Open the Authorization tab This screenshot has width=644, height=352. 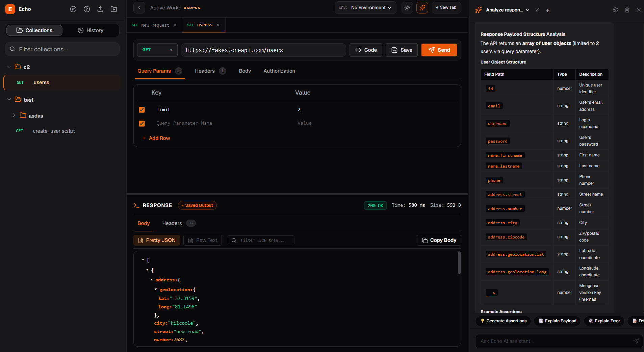point(279,71)
